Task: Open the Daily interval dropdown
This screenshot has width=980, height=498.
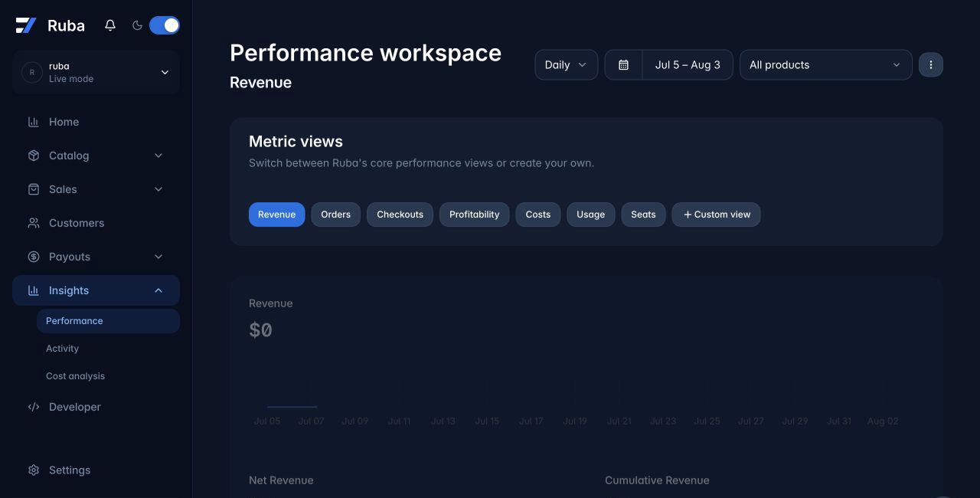Action: click(567, 65)
